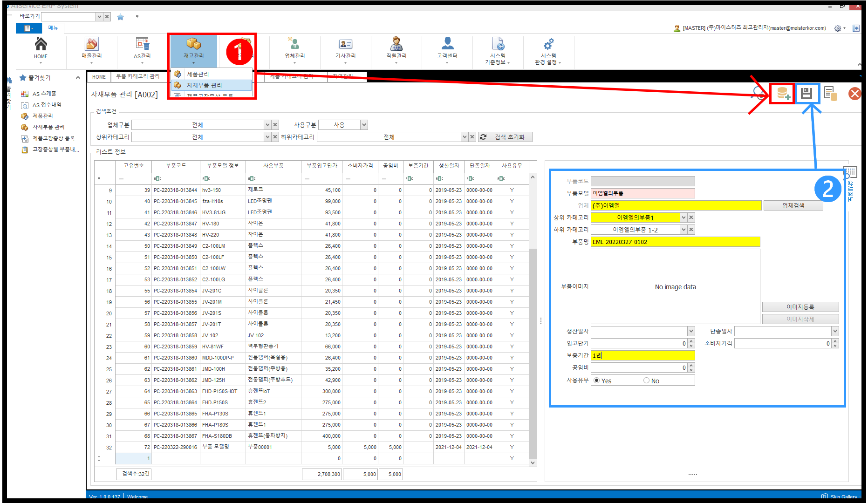Screen dimensions: 868x503
Task: Expand the search 상위카테고리 dropdown
Action: pos(267,137)
